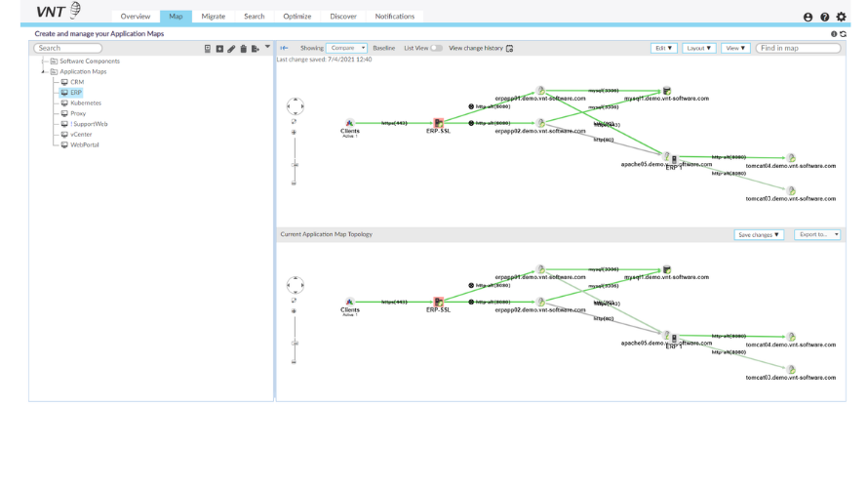
Task: Open the settings gear icon
Action: click(841, 18)
